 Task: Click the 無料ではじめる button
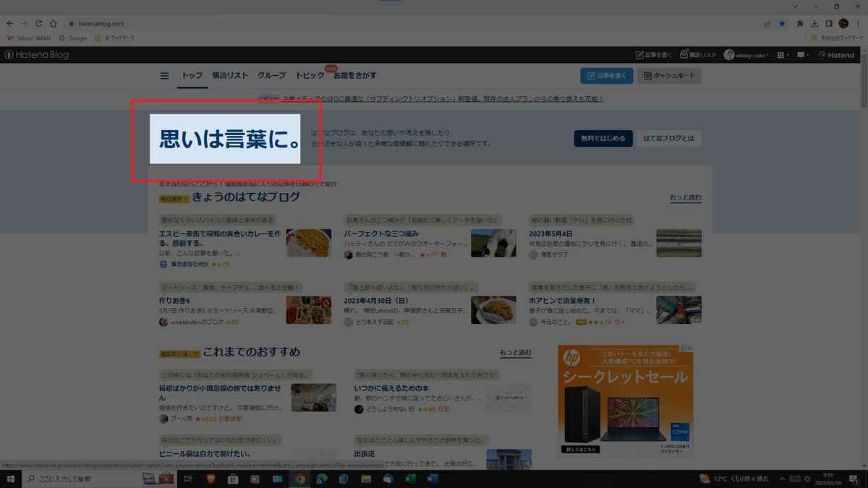pos(603,138)
